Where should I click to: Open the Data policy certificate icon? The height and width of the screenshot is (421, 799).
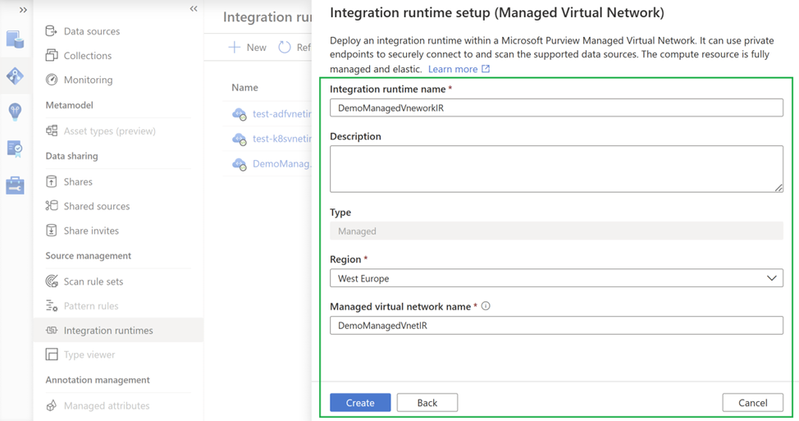(15, 148)
